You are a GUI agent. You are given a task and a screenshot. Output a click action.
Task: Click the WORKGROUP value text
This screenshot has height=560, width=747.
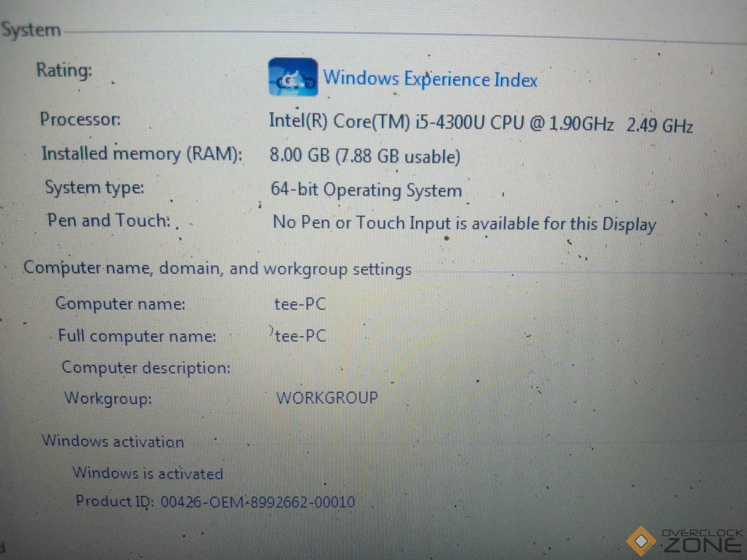tap(327, 397)
